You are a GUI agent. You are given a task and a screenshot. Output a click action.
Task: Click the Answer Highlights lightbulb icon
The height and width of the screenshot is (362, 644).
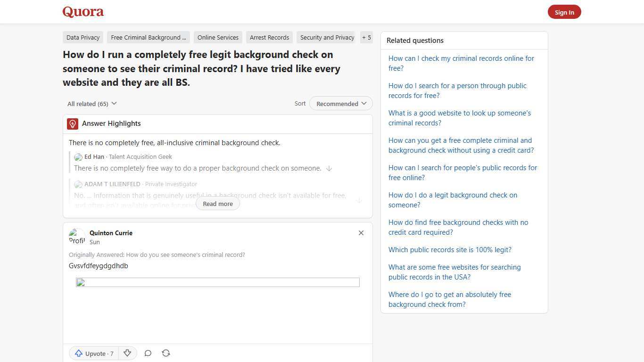coord(72,123)
